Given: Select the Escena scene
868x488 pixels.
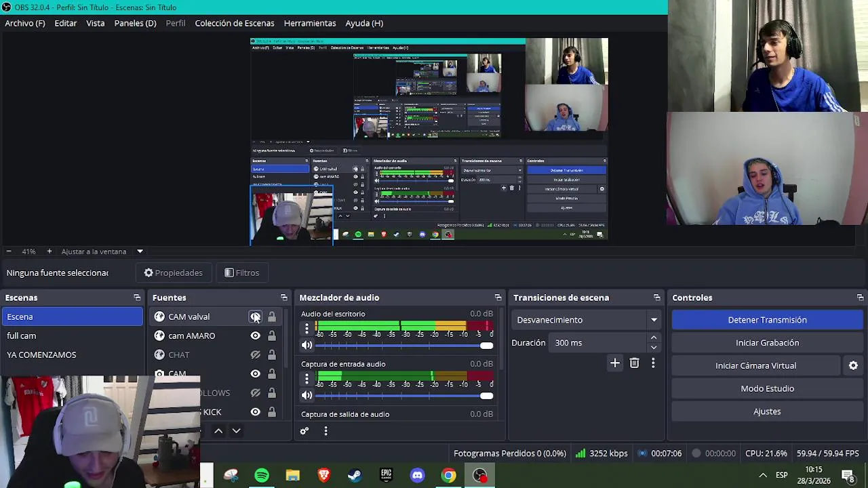Looking at the screenshot, I should pos(72,317).
